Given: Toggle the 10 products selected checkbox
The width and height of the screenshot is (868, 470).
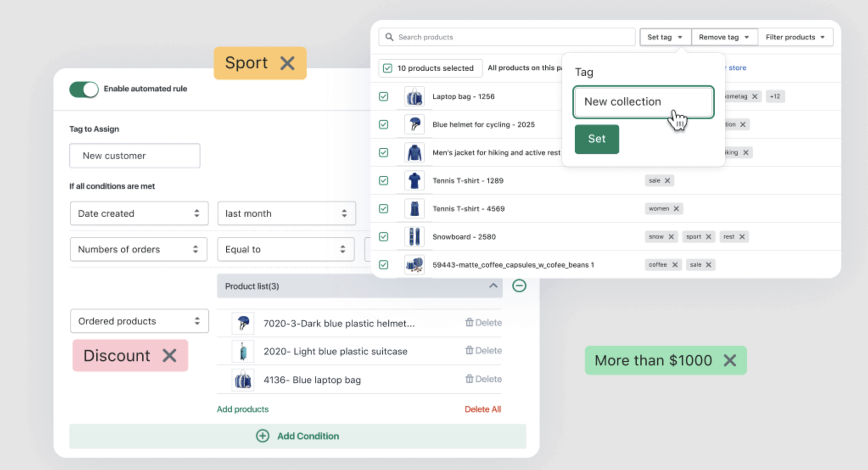Looking at the screenshot, I should 387,68.
